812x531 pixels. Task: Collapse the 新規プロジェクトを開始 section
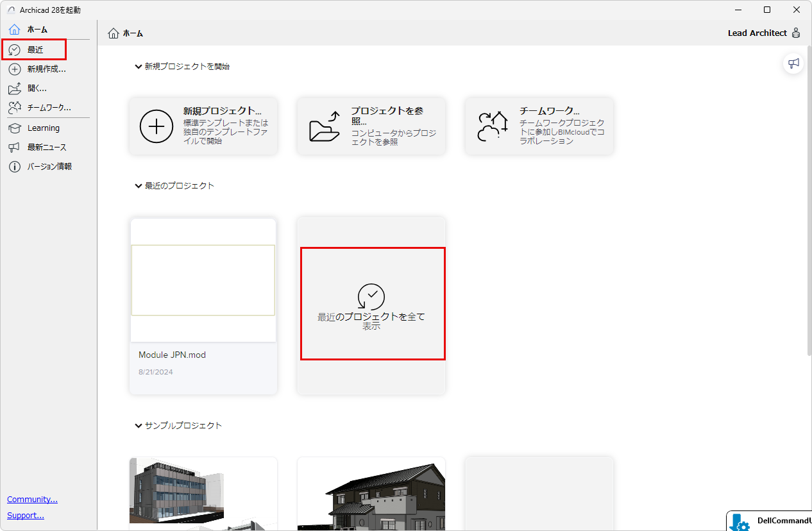pos(138,66)
